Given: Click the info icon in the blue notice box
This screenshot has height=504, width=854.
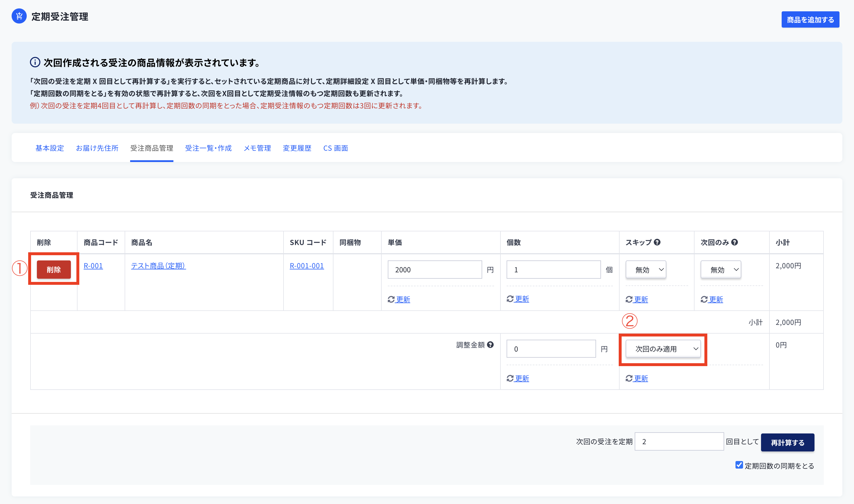Looking at the screenshot, I should coord(35,62).
